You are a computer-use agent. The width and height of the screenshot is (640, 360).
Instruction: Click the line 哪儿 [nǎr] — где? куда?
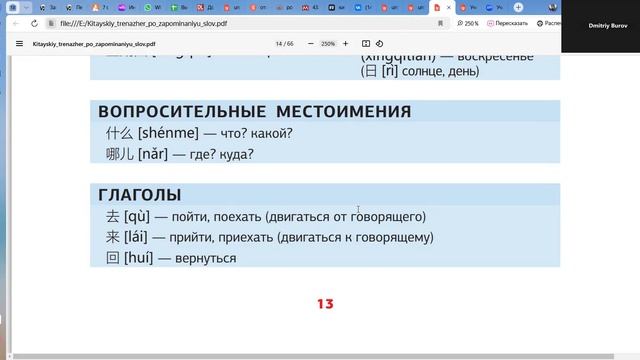pyautogui.click(x=180, y=154)
